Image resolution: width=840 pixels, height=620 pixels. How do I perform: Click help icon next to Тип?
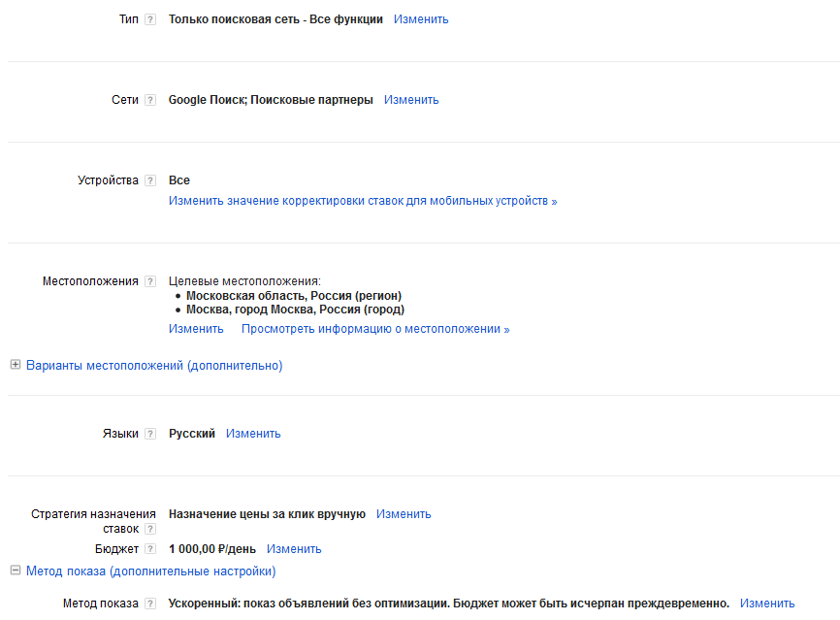click(149, 19)
